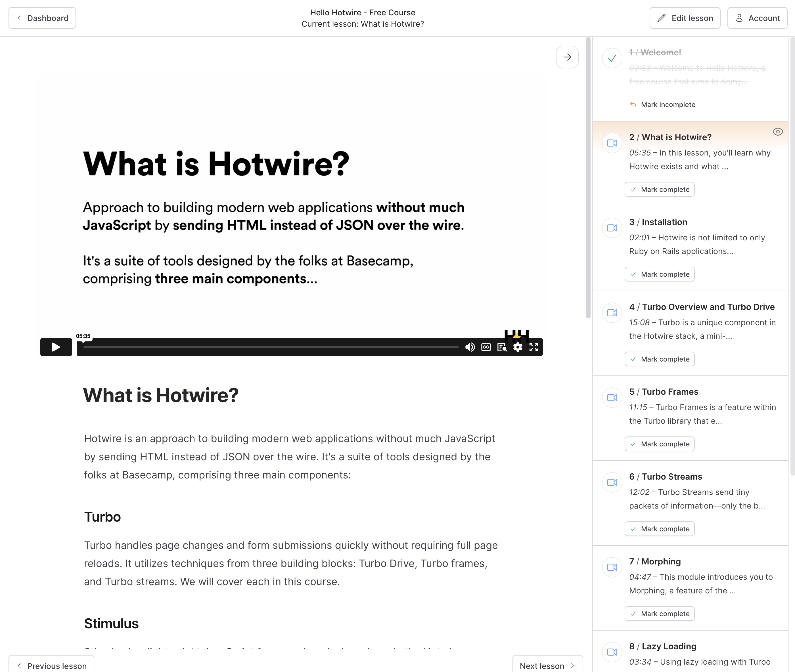Click video icon for Lazy Loading lesson
The height and width of the screenshot is (672, 795).
point(612,652)
